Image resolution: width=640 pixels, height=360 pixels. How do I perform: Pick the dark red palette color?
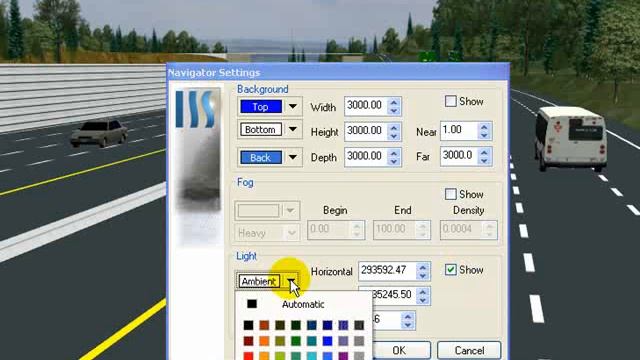(x=248, y=341)
